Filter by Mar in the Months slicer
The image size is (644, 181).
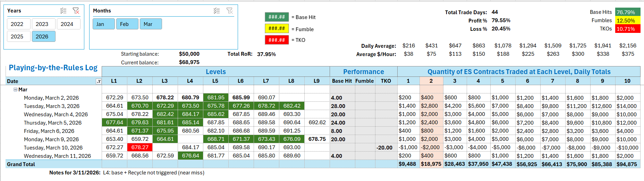(151, 24)
